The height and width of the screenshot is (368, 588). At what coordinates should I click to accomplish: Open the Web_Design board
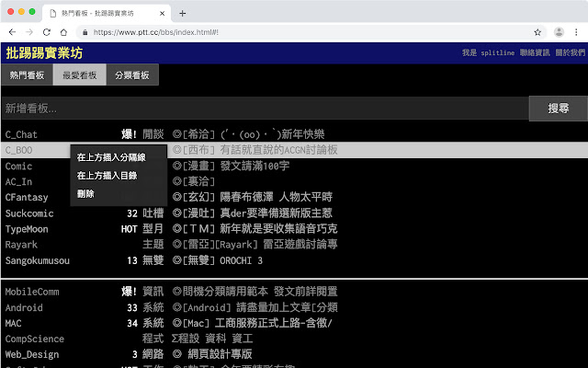[32, 354]
